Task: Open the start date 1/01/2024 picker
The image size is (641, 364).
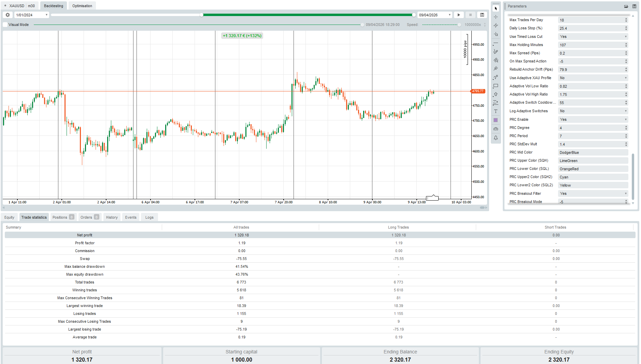Action: coord(31,15)
